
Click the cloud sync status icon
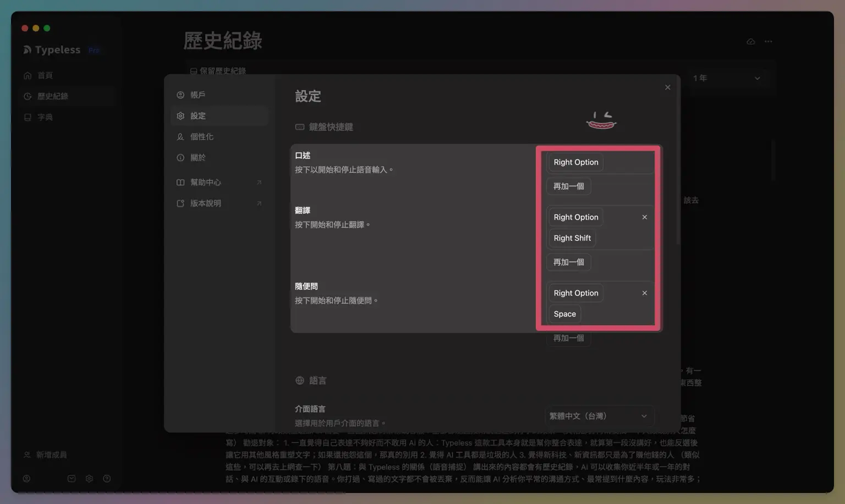coord(751,41)
